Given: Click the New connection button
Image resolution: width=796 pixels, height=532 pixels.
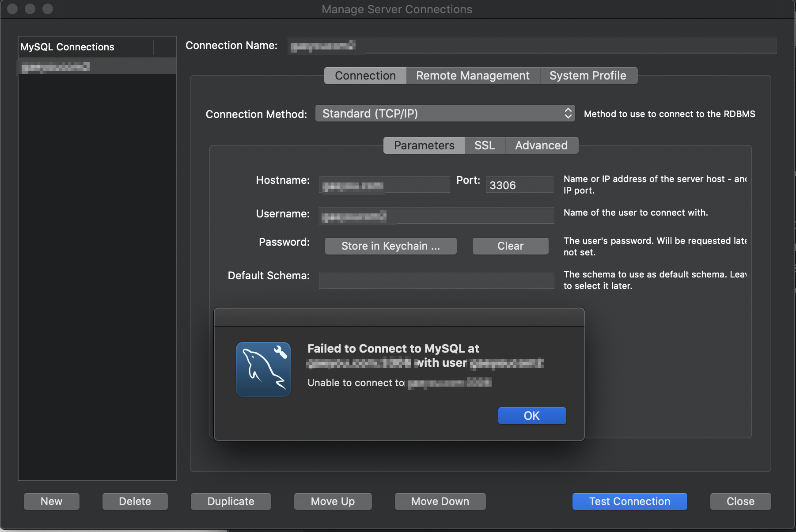Looking at the screenshot, I should [x=52, y=502].
